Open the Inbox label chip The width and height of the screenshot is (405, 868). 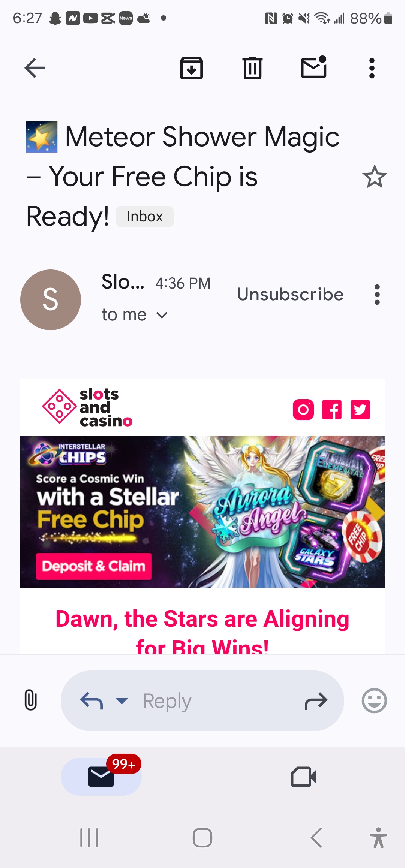[x=145, y=217]
